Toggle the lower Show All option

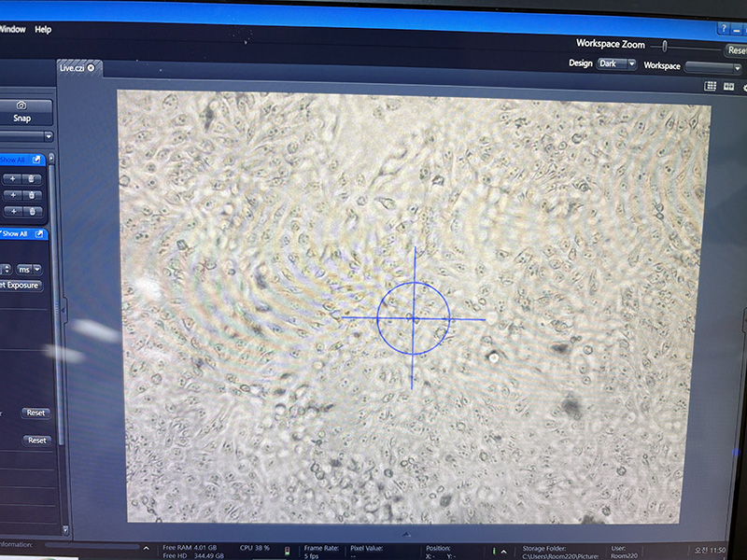(x=15, y=233)
